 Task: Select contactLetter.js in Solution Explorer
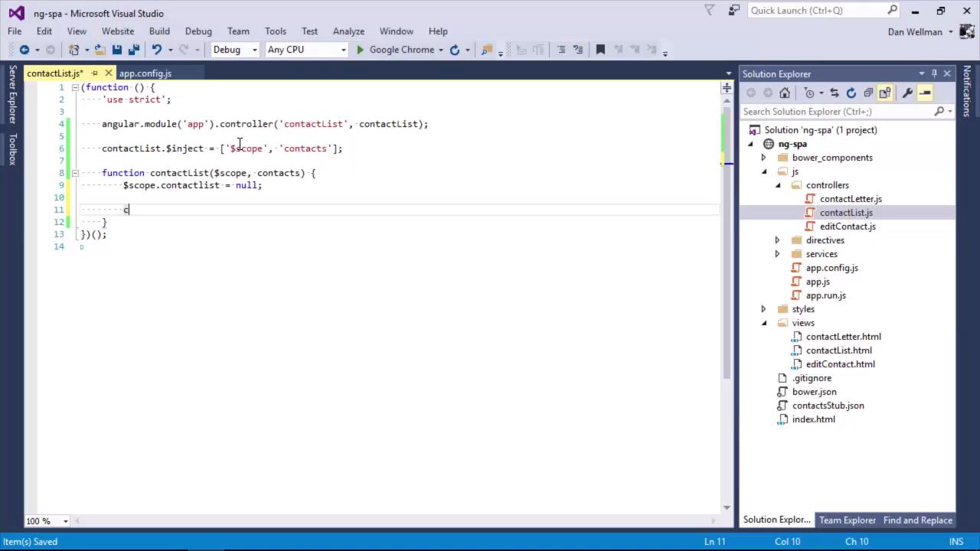tap(851, 199)
